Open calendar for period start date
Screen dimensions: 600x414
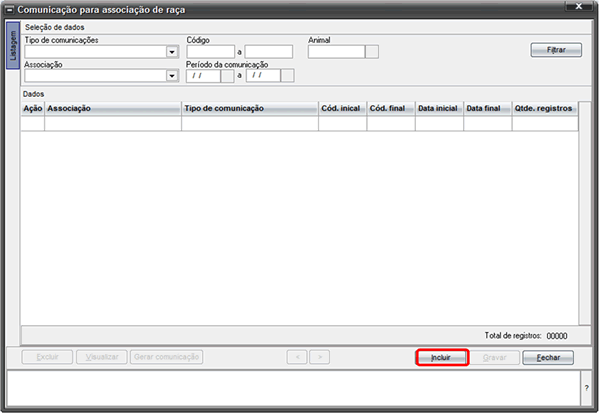[x=227, y=76]
